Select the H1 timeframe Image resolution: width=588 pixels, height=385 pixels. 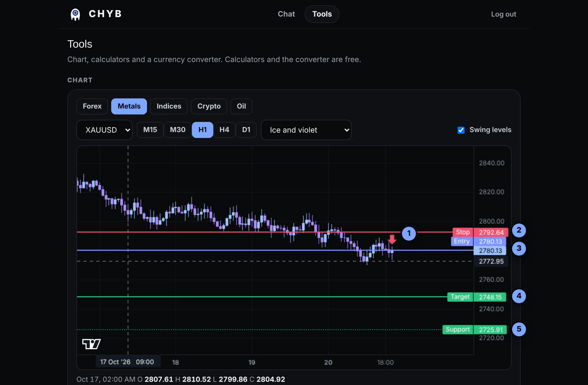(x=203, y=130)
